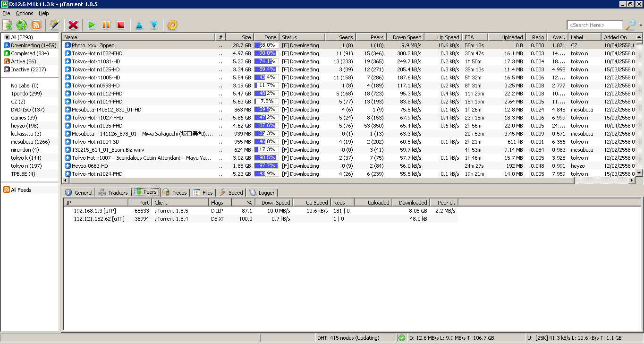Open the Options menu
644x344 pixels.
25,13
